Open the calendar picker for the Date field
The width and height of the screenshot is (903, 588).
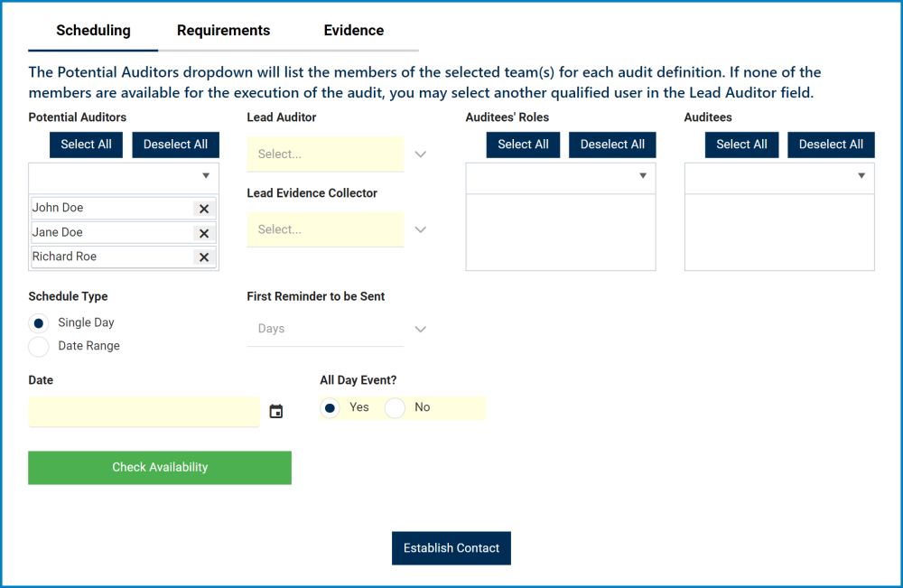[276, 411]
